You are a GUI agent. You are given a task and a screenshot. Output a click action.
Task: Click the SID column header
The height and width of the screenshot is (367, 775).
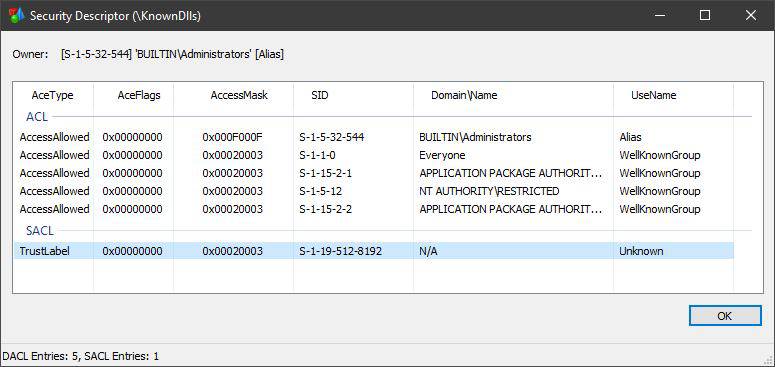(319, 95)
